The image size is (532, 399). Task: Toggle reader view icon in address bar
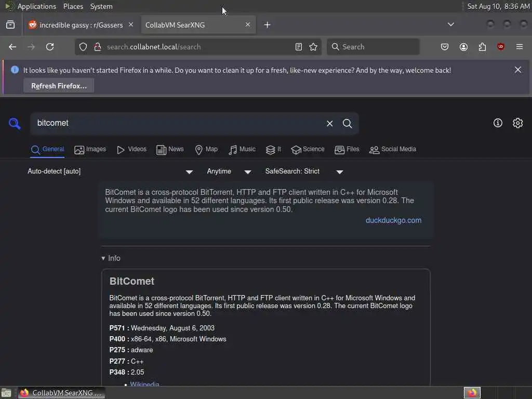(299, 47)
